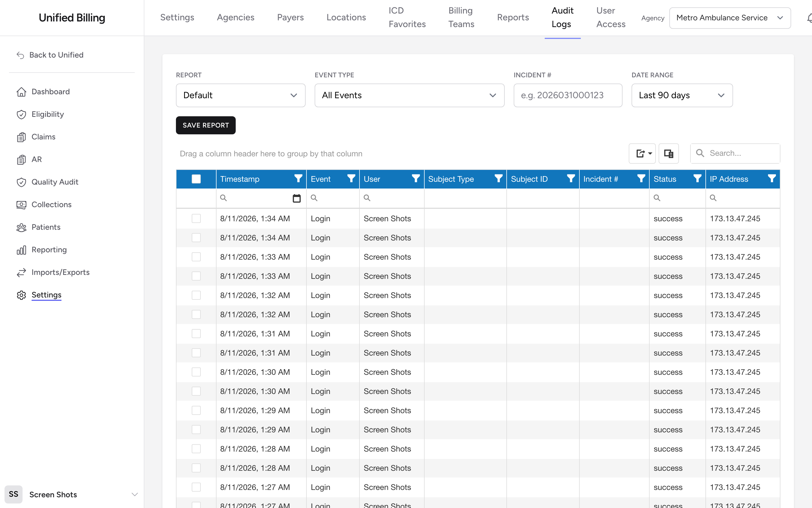Open the Event column filter funnel
812x508 pixels.
351,178
